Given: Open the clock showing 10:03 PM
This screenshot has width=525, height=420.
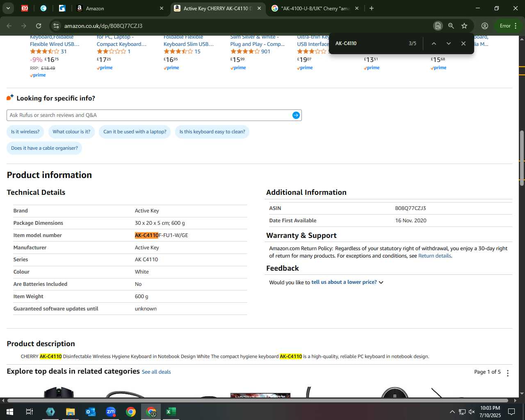Looking at the screenshot, I should (x=490, y=412).
